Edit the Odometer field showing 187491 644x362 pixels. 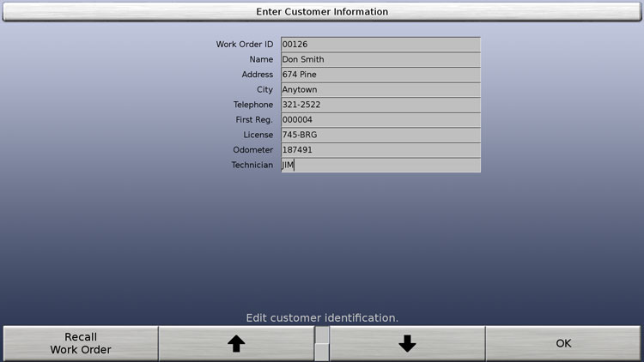point(380,150)
